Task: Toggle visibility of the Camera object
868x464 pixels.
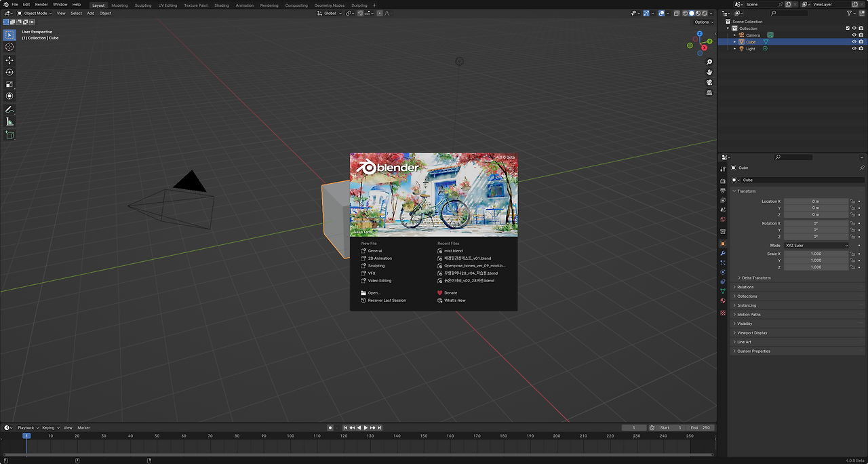Action: coord(854,35)
